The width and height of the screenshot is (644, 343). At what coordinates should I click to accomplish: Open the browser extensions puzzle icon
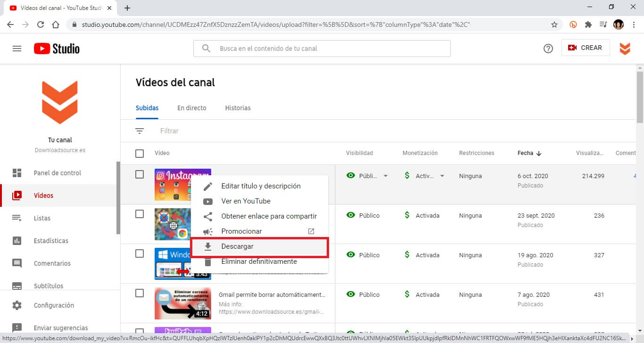[588, 24]
